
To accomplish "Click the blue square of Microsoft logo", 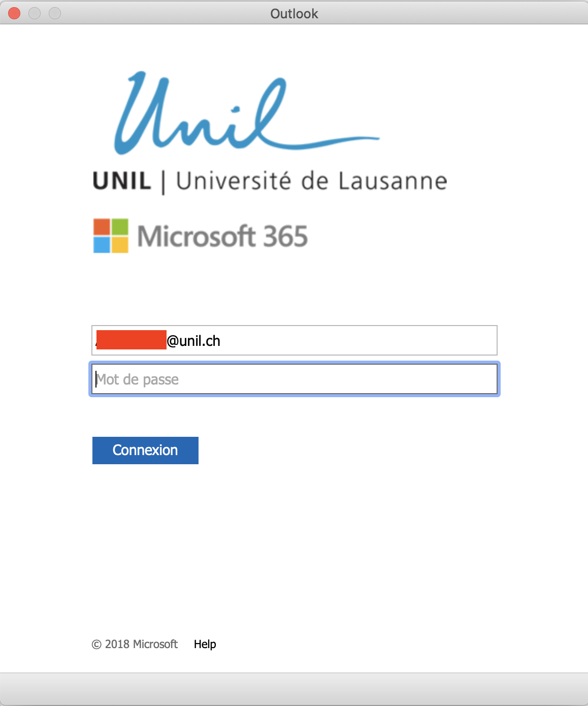I will 102,245.
